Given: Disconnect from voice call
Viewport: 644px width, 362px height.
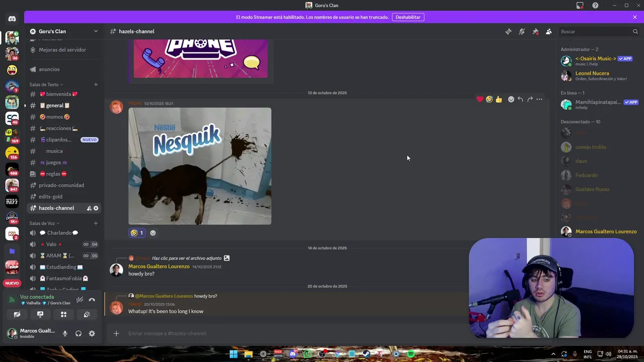Looking at the screenshot, I should point(92,300).
